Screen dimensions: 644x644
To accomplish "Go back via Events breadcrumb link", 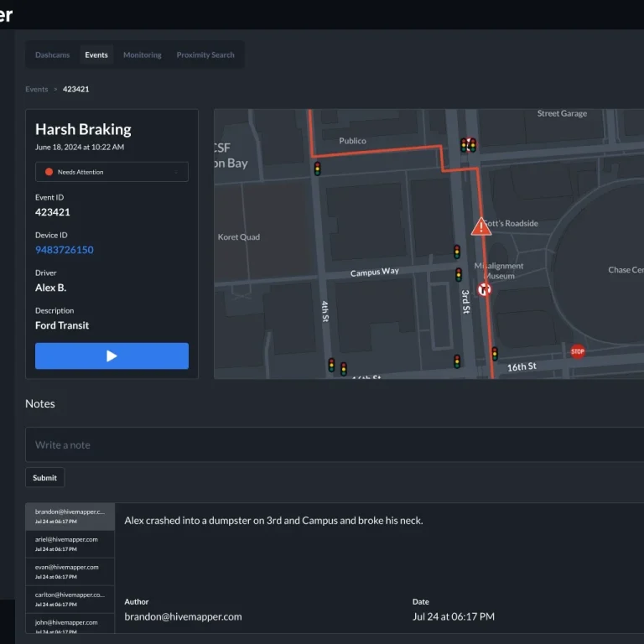I will (37, 89).
